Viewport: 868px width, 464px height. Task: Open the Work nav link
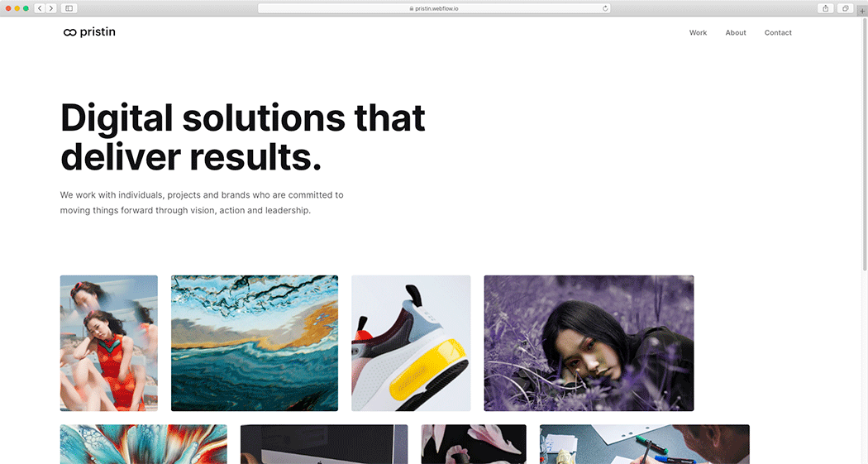coord(698,32)
